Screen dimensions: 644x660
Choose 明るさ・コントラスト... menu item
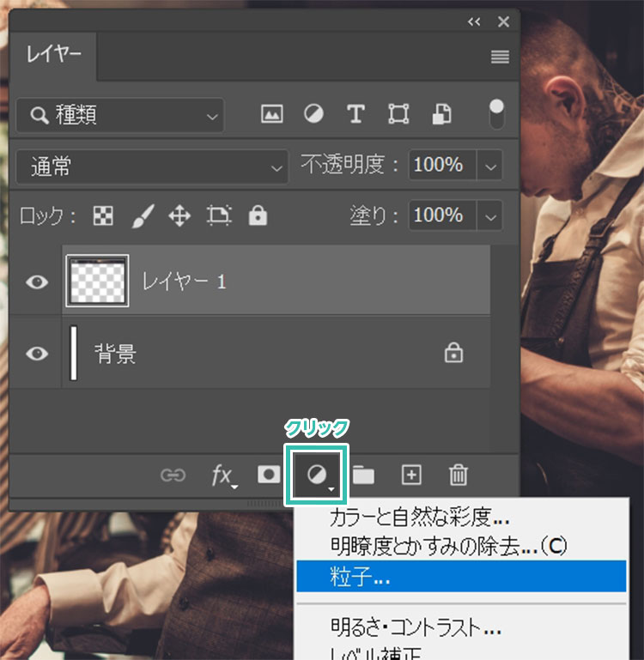pyautogui.click(x=461, y=627)
